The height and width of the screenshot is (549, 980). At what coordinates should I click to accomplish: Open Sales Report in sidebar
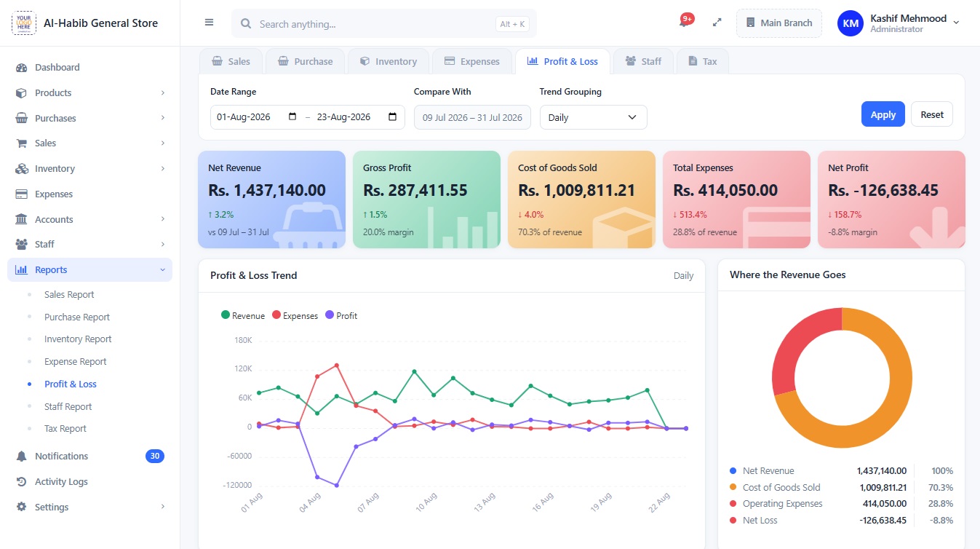point(69,295)
